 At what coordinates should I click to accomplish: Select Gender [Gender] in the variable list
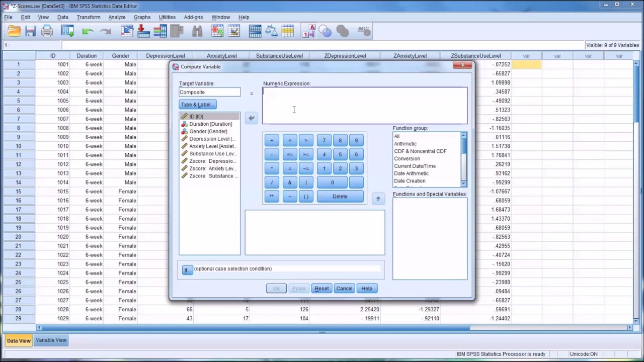[x=210, y=131]
